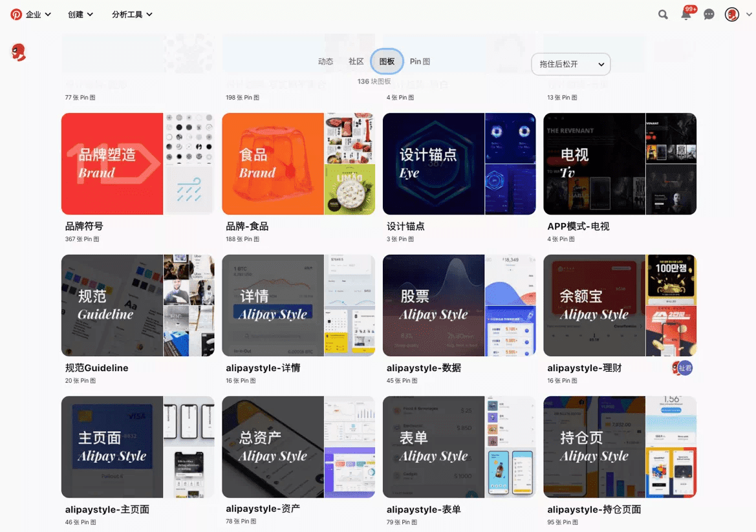Screen dimensions: 756x532
Task: Select the 社区 tab
Action: click(356, 61)
